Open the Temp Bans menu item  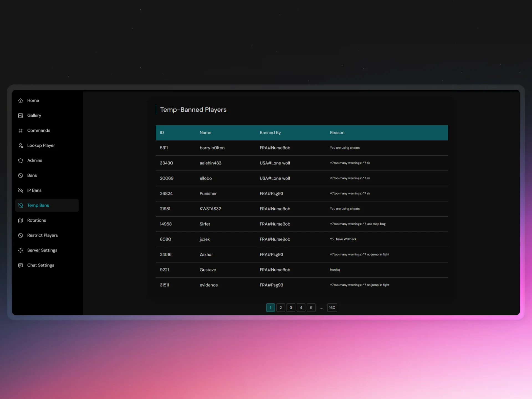pos(38,205)
